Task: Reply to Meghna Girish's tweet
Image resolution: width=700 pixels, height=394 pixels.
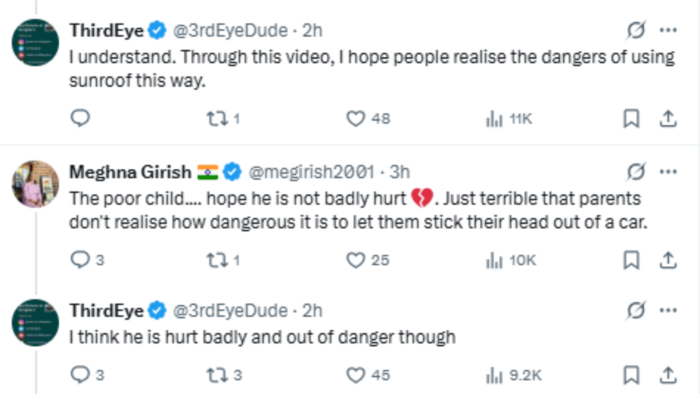Action: (87, 260)
